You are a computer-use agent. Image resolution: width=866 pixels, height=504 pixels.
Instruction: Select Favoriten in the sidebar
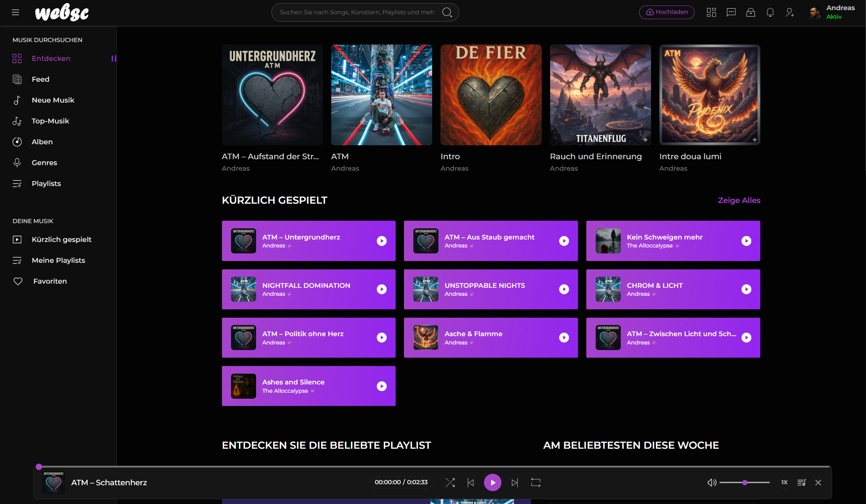[x=50, y=281]
